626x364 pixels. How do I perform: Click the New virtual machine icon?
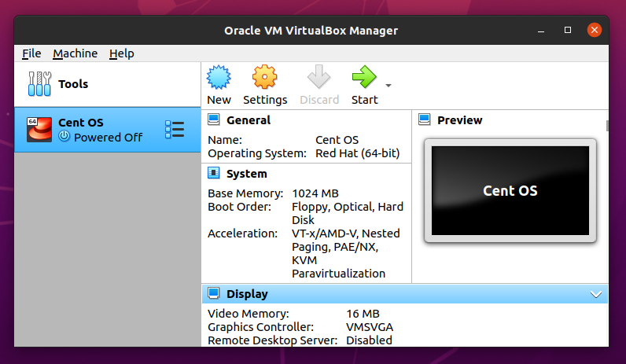(219, 77)
